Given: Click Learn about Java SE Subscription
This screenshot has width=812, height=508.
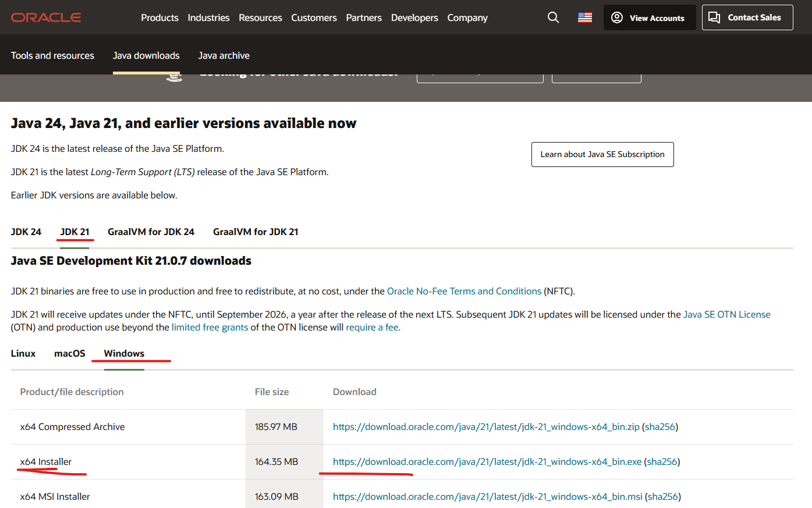Looking at the screenshot, I should 602,154.
